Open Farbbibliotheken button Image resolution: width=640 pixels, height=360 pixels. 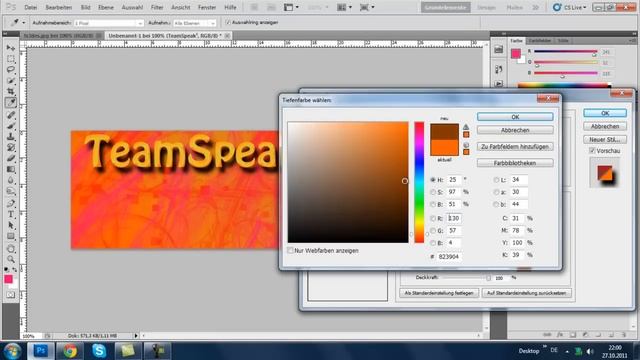point(515,163)
